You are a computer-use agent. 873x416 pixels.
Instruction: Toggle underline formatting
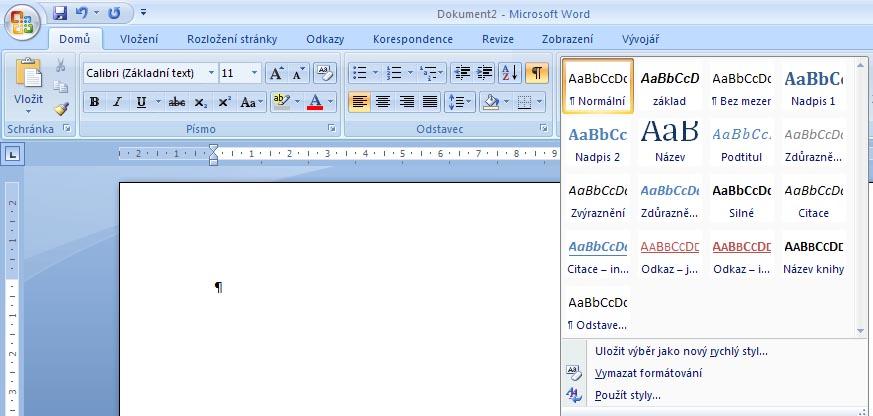(x=141, y=102)
